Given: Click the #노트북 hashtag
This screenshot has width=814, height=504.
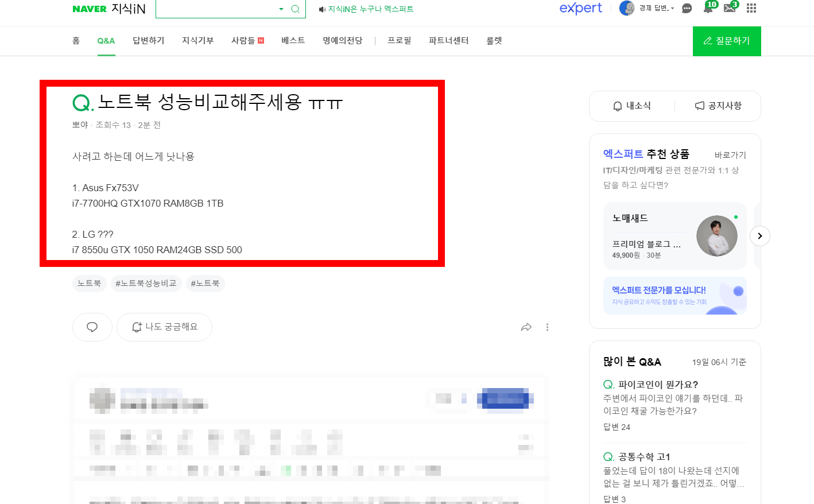Looking at the screenshot, I should (205, 284).
